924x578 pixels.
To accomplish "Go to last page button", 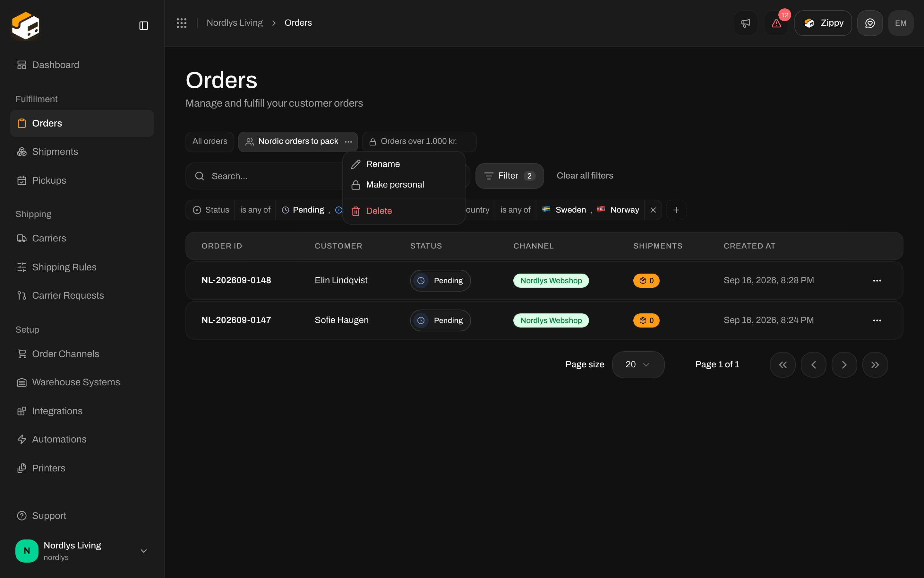I will (x=875, y=365).
